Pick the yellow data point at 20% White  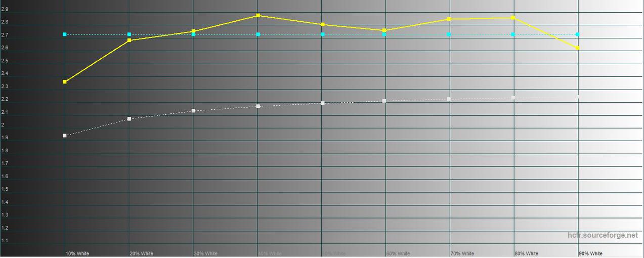(130, 40)
